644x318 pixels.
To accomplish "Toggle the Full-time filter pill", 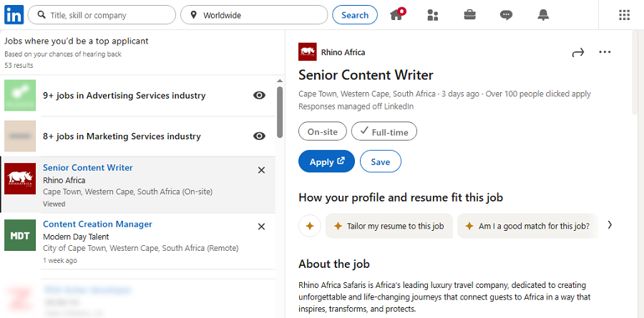I will 384,131.
